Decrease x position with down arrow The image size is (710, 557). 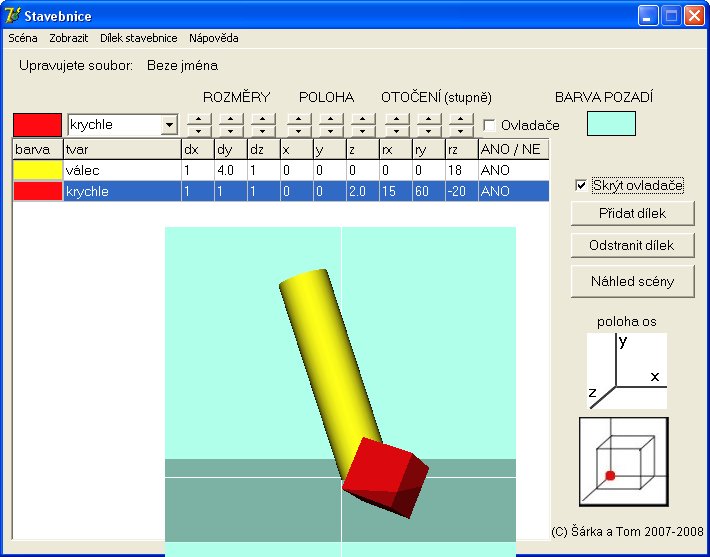[299, 131]
